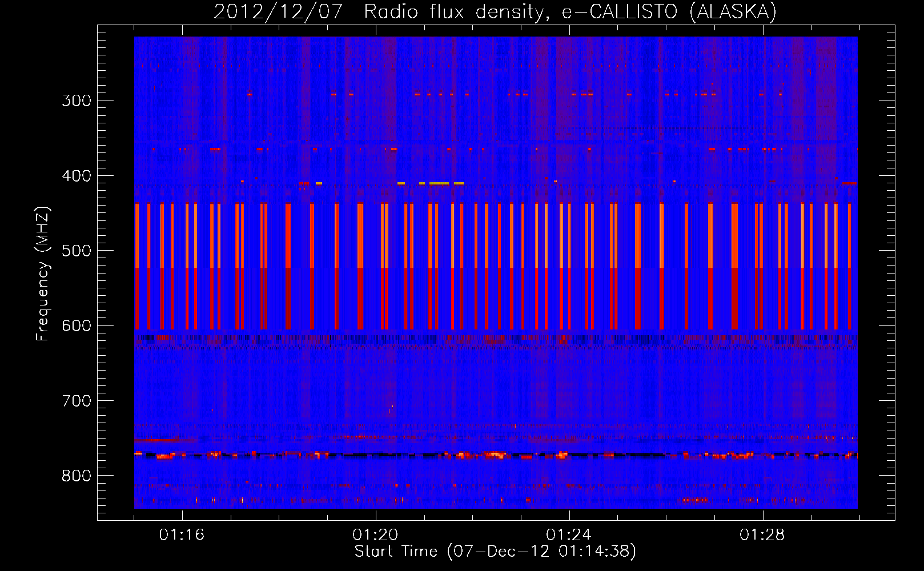Click the 01:20 time tick label

point(375,535)
